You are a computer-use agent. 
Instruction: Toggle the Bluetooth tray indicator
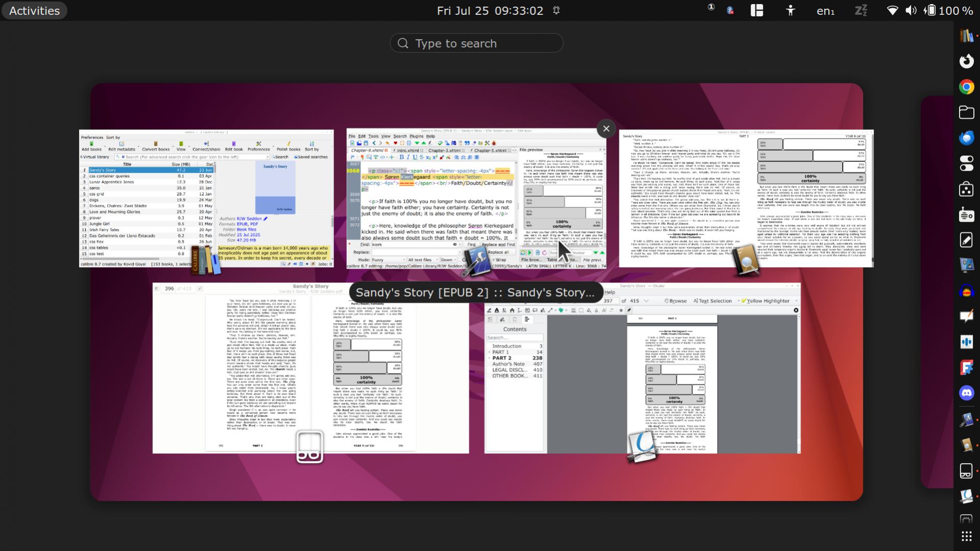tap(730, 11)
